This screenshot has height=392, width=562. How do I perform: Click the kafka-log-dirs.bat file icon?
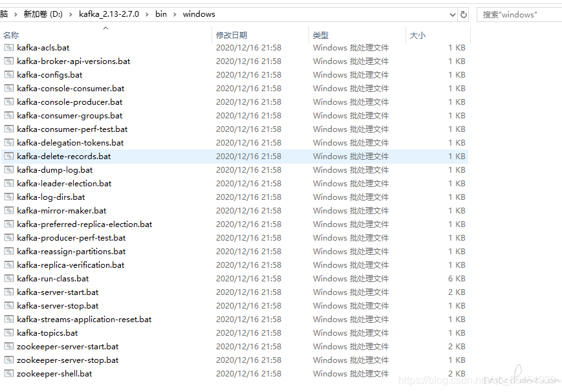click(x=9, y=197)
